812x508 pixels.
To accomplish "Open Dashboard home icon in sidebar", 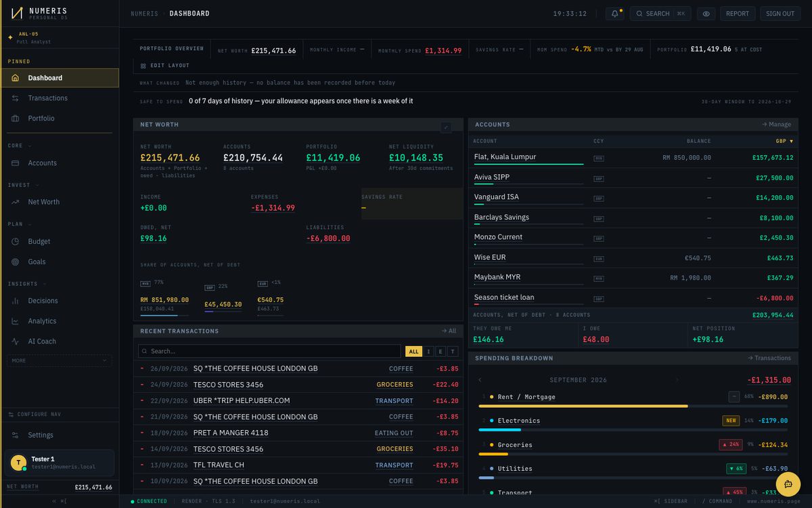I will coord(15,78).
